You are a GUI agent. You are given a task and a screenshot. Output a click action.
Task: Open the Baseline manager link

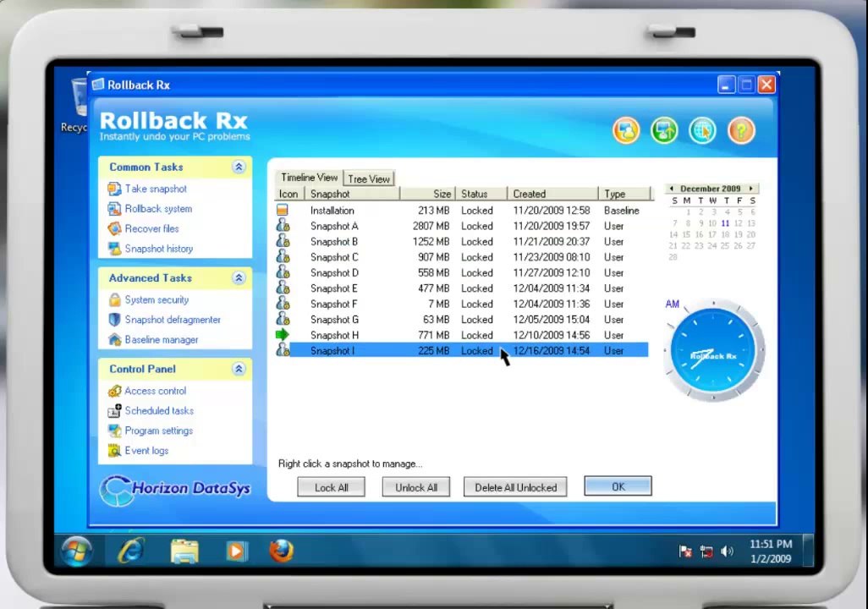[x=161, y=339]
